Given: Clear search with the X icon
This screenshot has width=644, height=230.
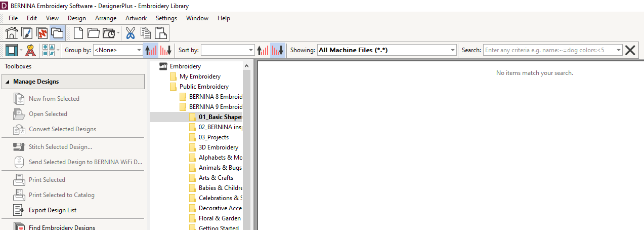Looking at the screenshot, I should click(630, 50).
